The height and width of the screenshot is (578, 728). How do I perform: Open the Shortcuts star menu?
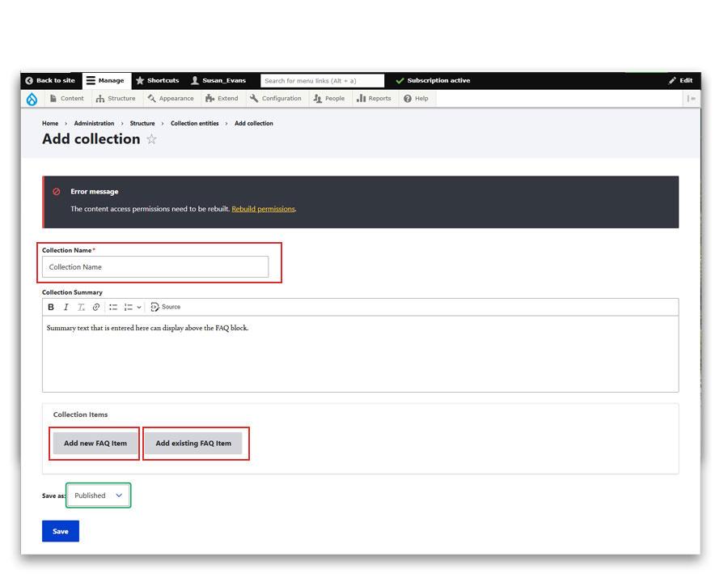coord(158,80)
